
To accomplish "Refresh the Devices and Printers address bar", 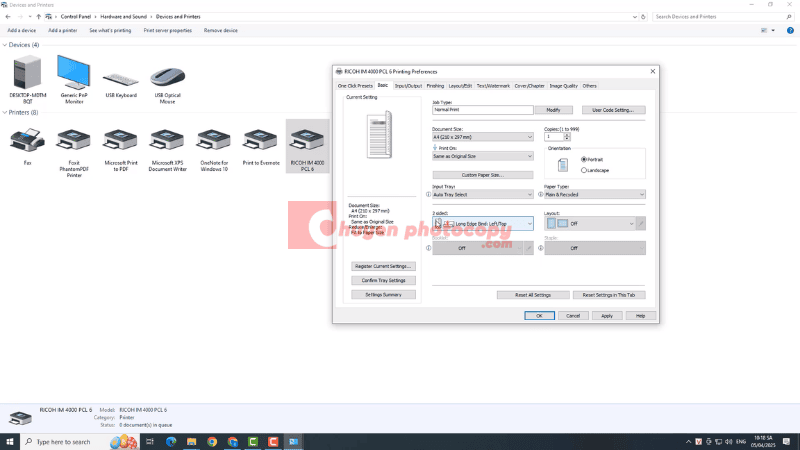I will coord(643,17).
